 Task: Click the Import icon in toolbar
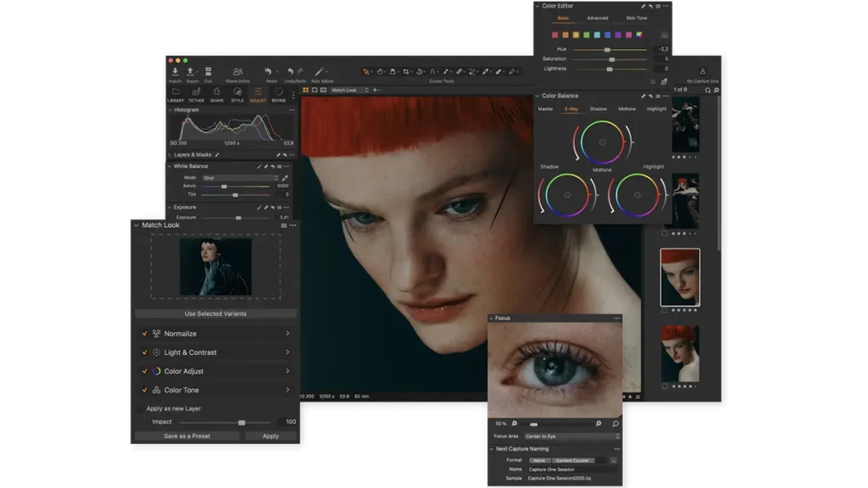coord(175,72)
